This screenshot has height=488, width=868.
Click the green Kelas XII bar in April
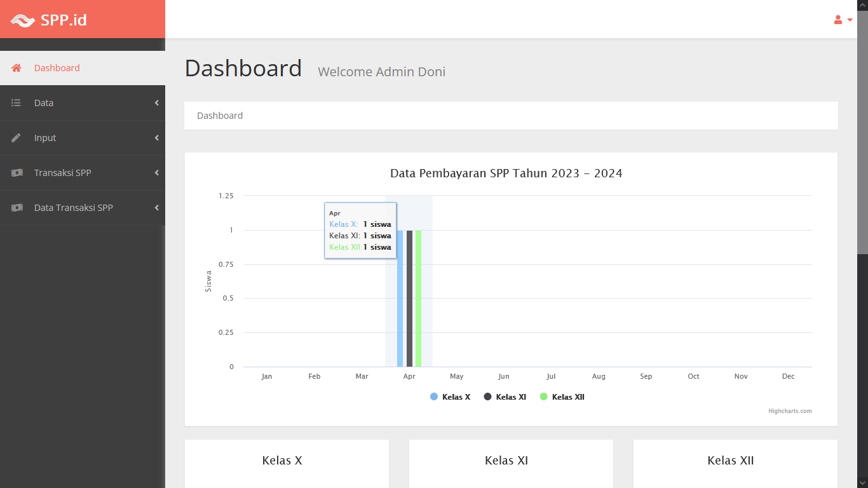coord(418,299)
